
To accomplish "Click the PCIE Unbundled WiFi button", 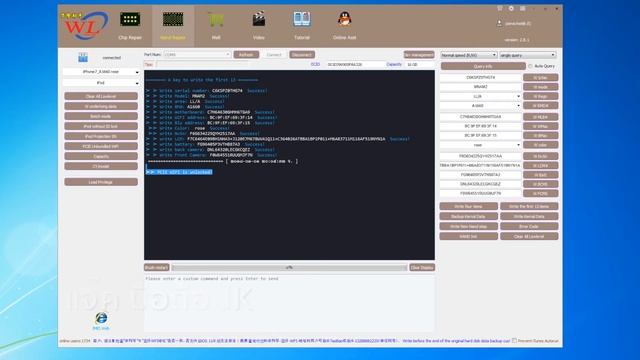I will point(101,146).
